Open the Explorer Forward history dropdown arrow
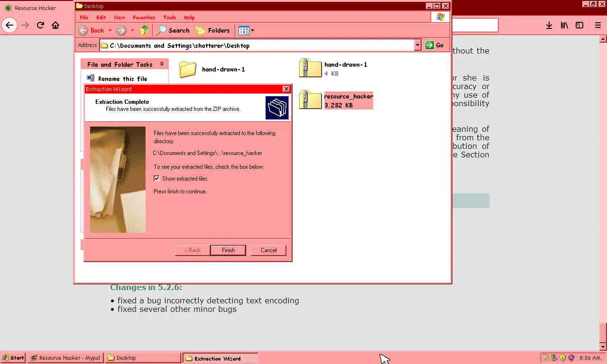The height and width of the screenshot is (364, 607). pos(132,30)
